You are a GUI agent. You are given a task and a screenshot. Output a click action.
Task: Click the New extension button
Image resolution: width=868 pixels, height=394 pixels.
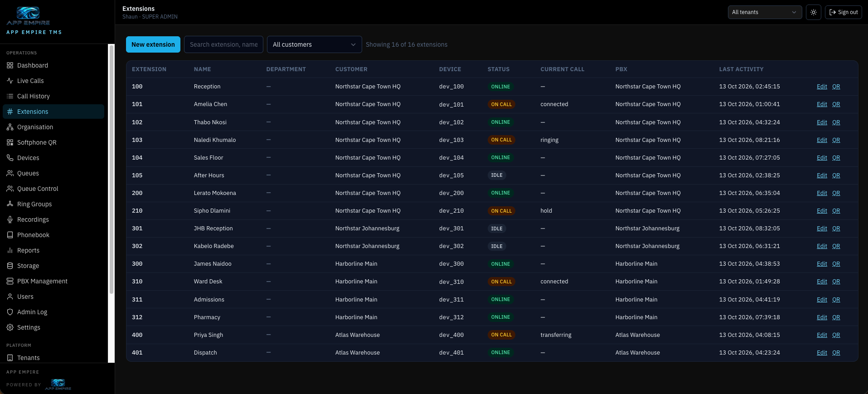click(153, 44)
